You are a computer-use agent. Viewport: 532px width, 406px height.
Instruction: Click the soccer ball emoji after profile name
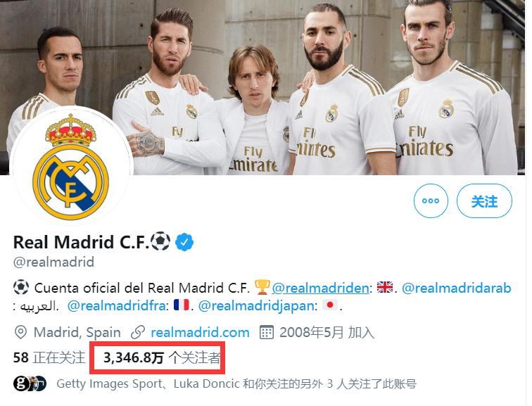pyautogui.click(x=160, y=241)
